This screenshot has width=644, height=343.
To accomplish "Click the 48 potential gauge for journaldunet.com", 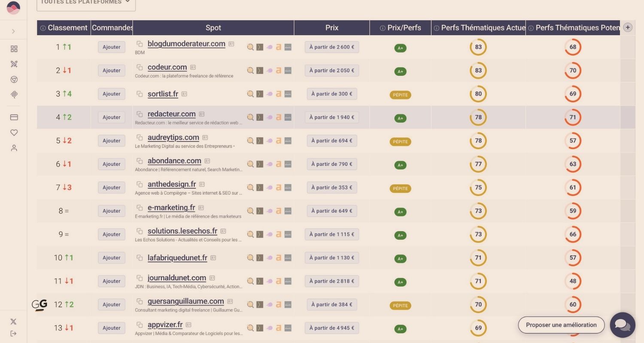I will (573, 281).
